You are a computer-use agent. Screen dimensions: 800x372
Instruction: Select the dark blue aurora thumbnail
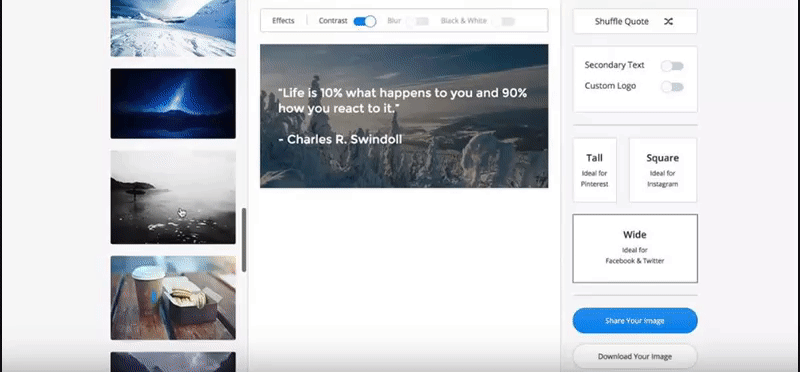[173, 104]
